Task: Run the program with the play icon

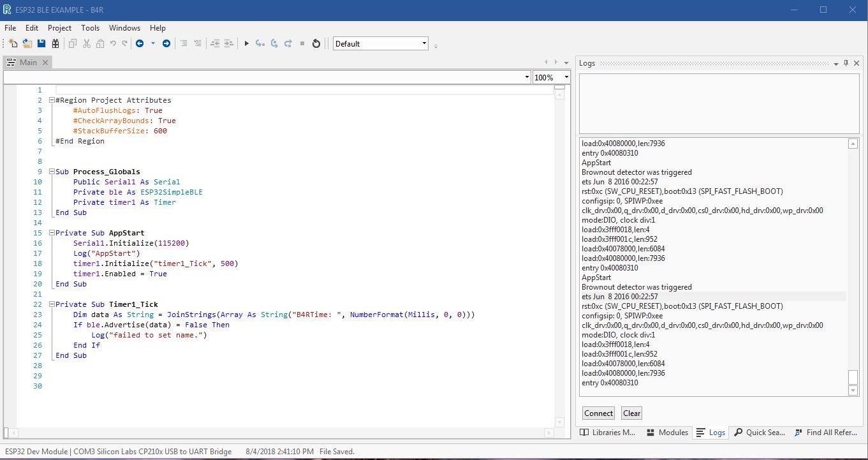Action: [x=247, y=43]
